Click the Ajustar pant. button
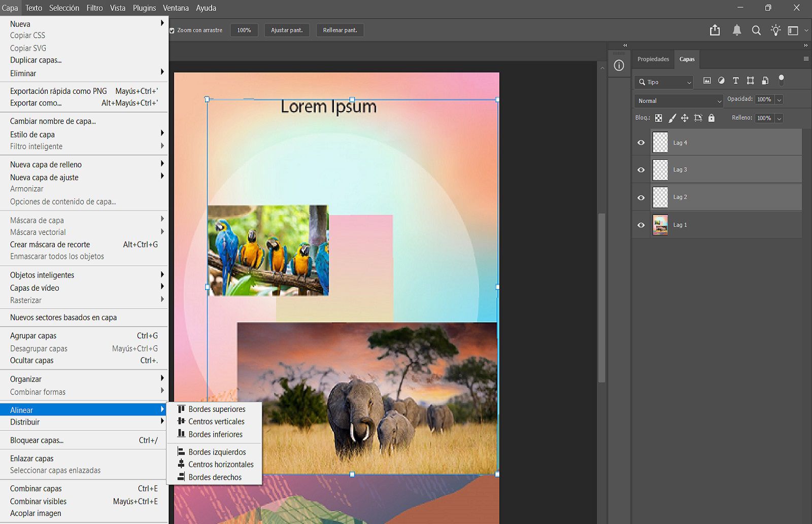The width and height of the screenshot is (812, 524). pyautogui.click(x=287, y=30)
